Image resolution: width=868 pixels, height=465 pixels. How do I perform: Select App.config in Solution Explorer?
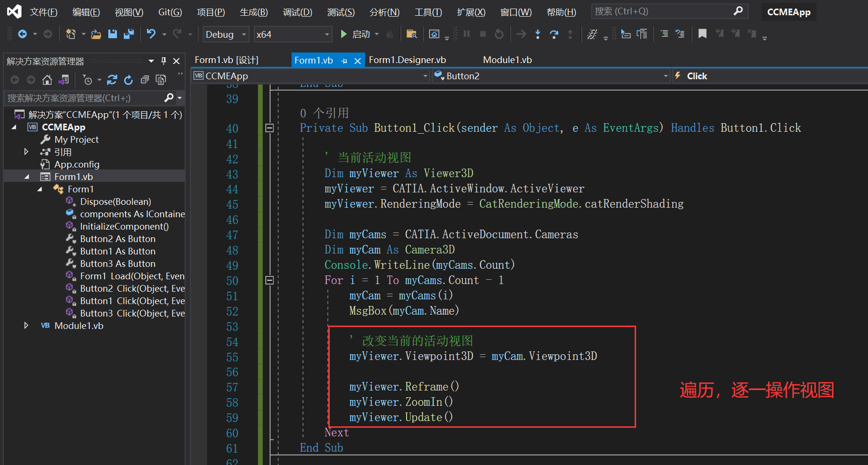(x=77, y=164)
